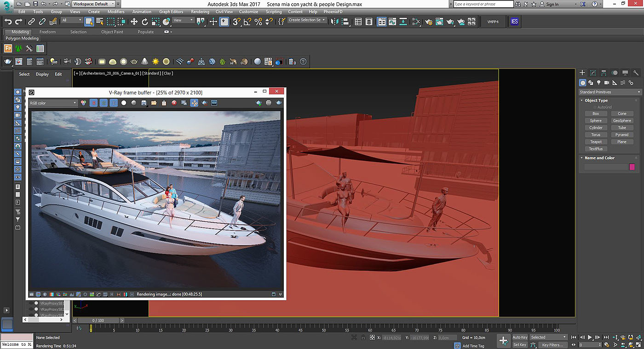Open the Rendering menu
This screenshot has height=349, width=644.
200,12
